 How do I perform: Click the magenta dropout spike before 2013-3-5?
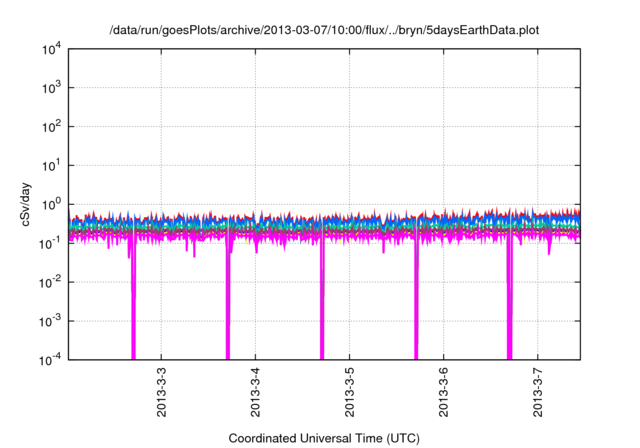[x=322, y=298]
